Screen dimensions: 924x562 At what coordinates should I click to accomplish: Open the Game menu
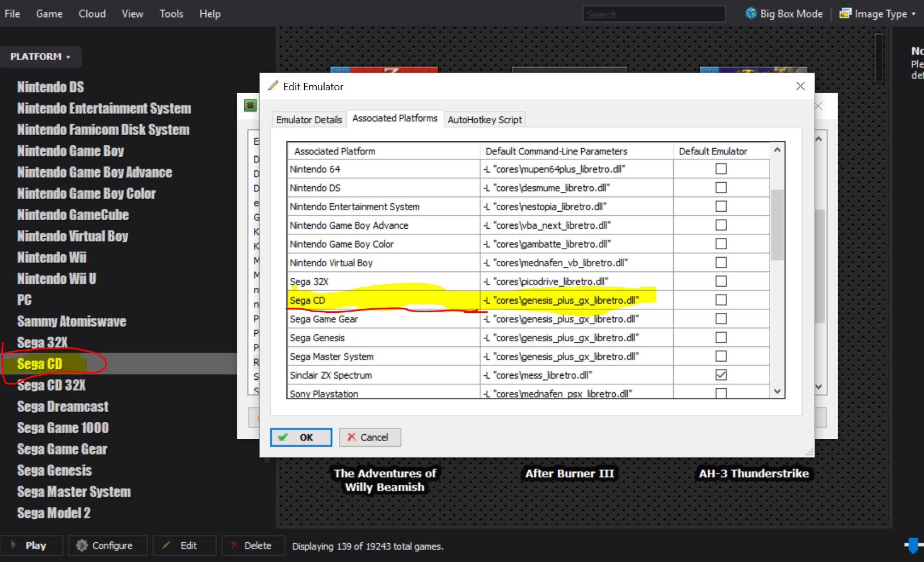click(49, 14)
